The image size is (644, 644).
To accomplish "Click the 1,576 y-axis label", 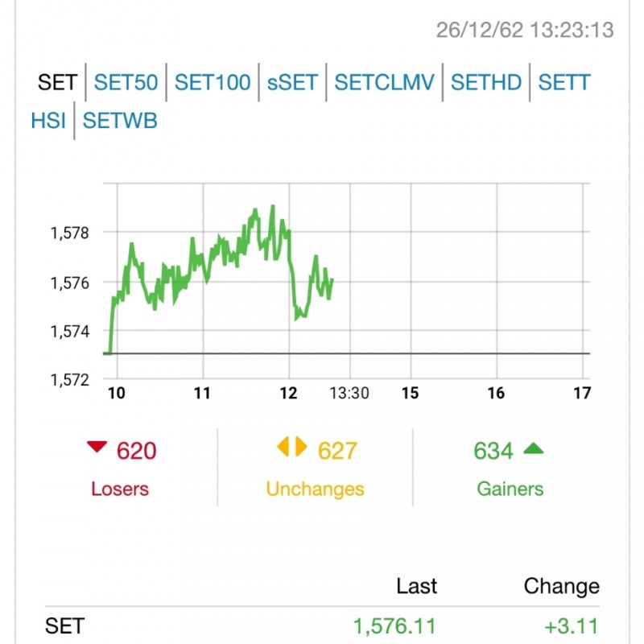I will pos(69,283).
